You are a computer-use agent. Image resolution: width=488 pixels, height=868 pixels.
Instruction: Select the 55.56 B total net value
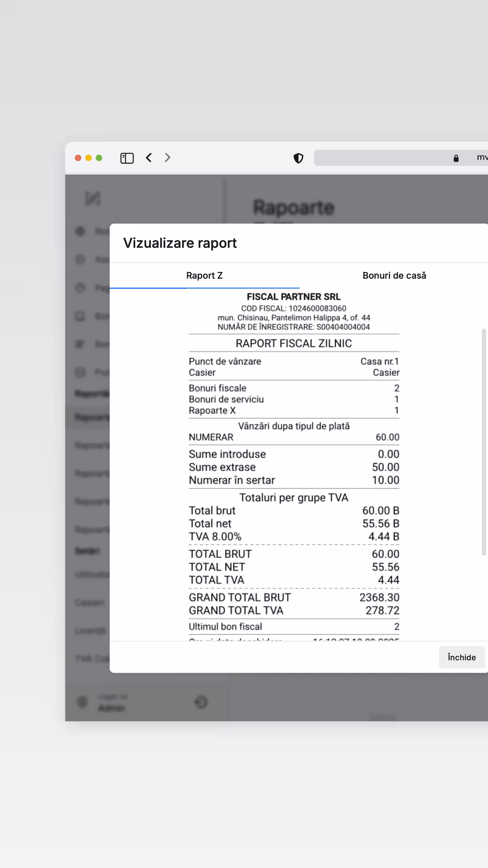pyautogui.click(x=381, y=524)
